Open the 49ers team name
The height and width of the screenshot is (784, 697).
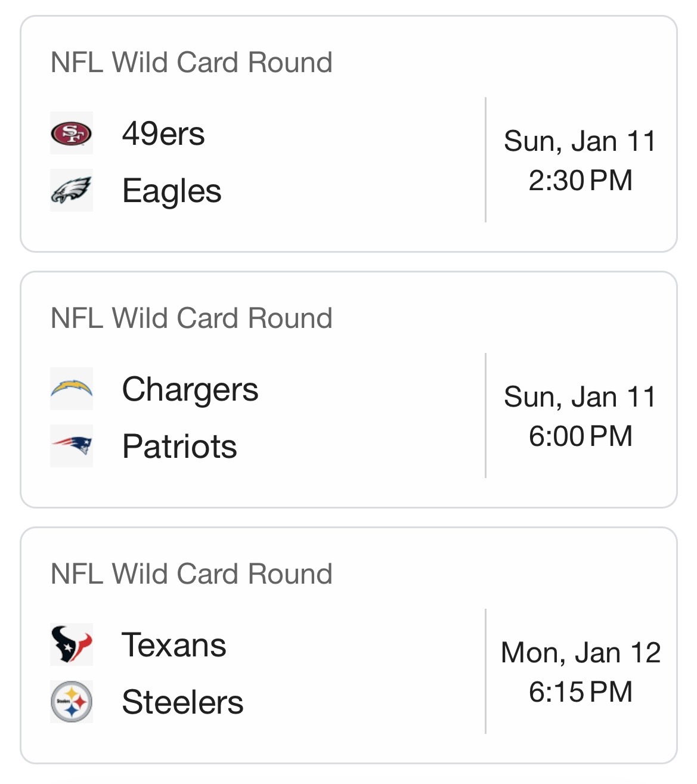click(163, 133)
